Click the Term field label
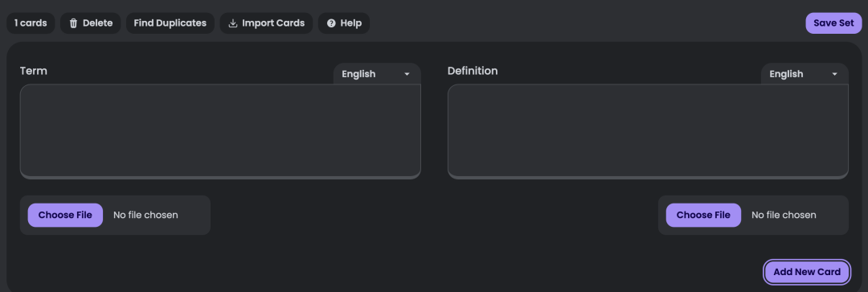This screenshot has width=868, height=292. 34,71
